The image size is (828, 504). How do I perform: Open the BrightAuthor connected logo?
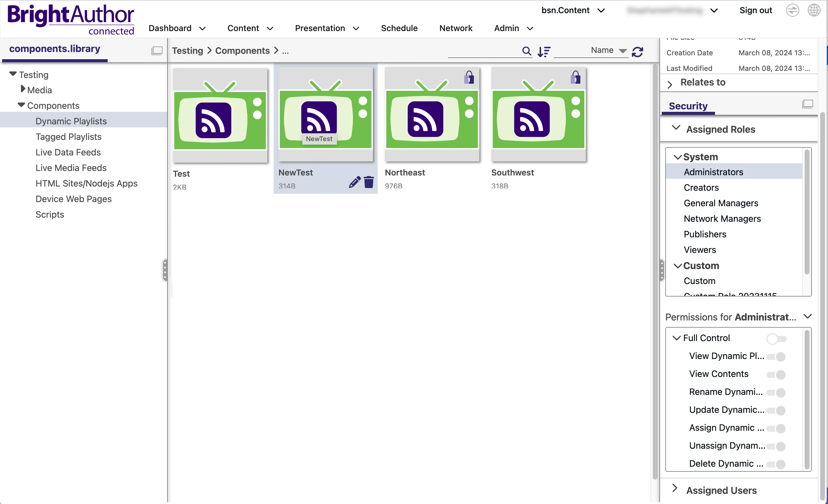[x=71, y=19]
